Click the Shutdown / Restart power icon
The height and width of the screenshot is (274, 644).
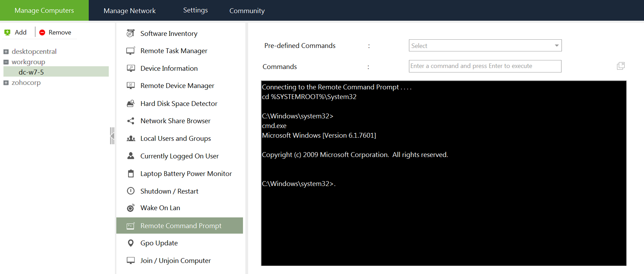click(x=131, y=191)
